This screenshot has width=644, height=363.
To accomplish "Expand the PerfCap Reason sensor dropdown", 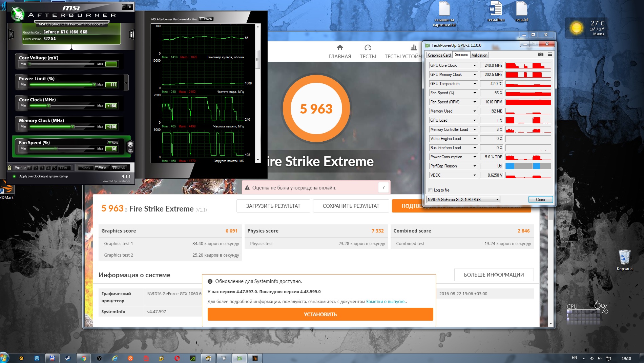I will [475, 166].
